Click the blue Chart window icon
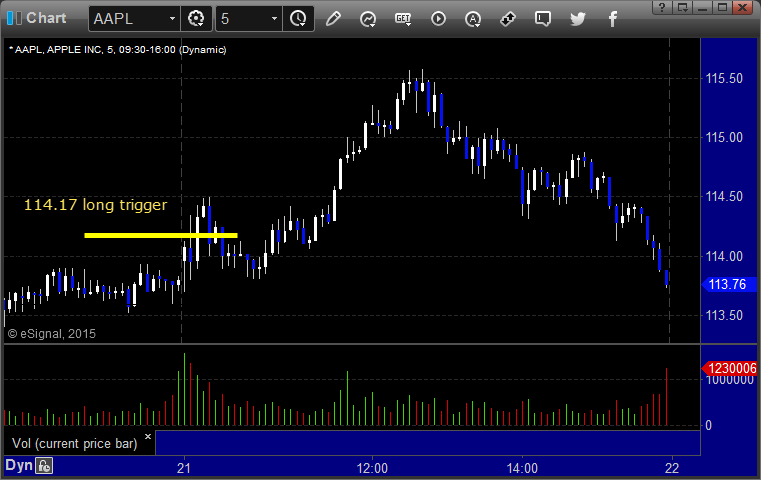This screenshot has height=480, width=761. click(14, 18)
